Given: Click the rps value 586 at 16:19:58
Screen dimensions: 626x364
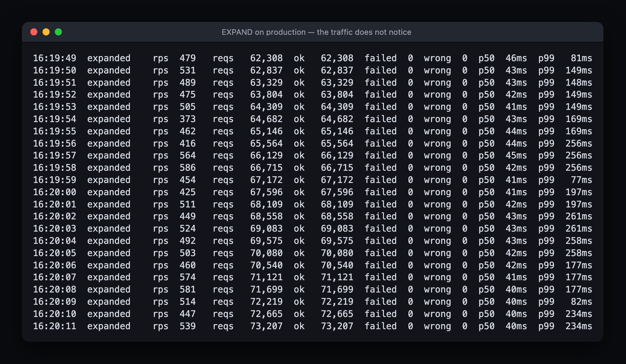Looking at the screenshot, I should pyautogui.click(x=188, y=168).
